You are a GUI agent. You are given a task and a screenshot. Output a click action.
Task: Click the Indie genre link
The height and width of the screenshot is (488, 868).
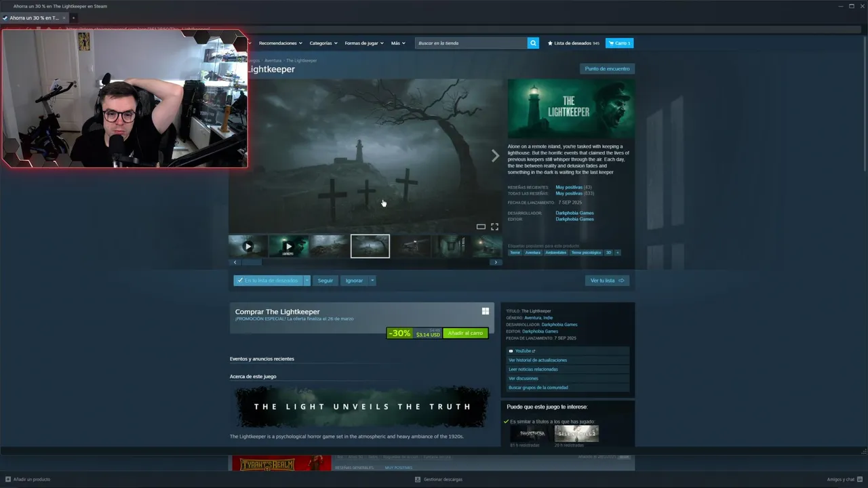pos(547,317)
